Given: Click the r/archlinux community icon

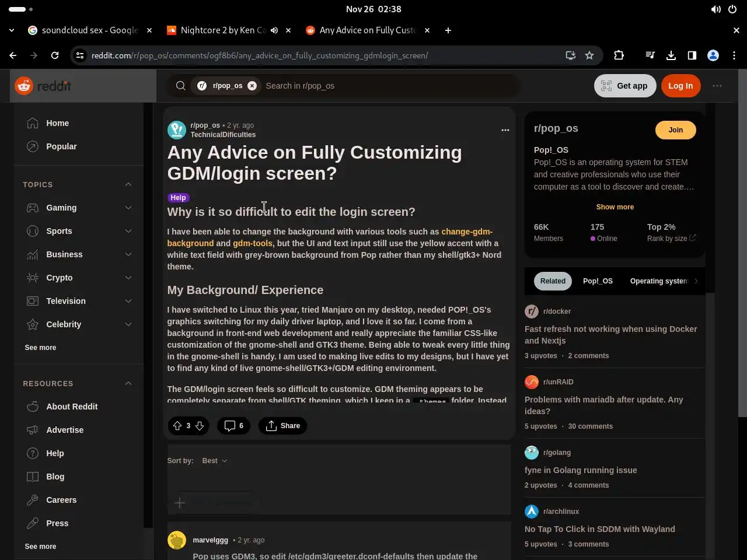Looking at the screenshot, I should pyautogui.click(x=532, y=512).
